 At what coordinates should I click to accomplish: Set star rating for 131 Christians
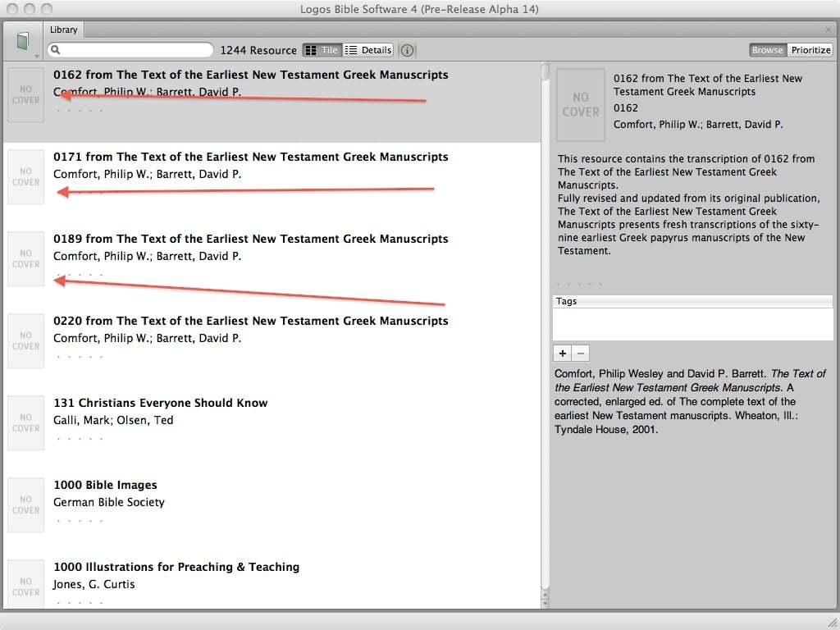click(80, 439)
